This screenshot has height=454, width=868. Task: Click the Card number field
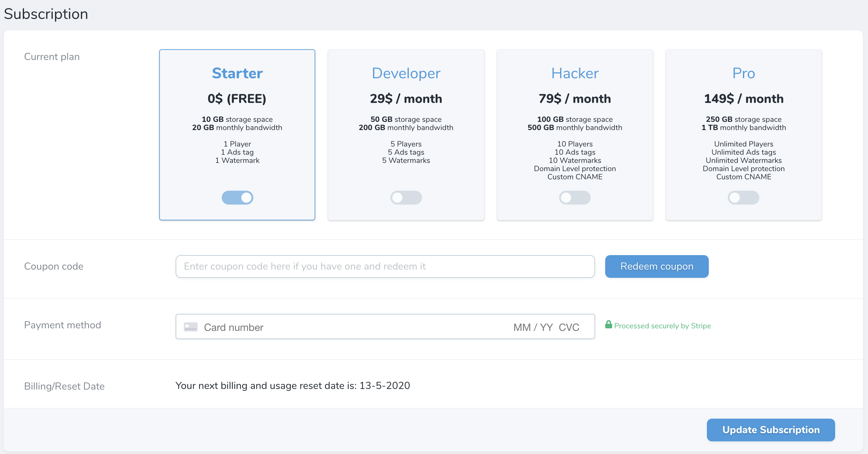point(233,327)
